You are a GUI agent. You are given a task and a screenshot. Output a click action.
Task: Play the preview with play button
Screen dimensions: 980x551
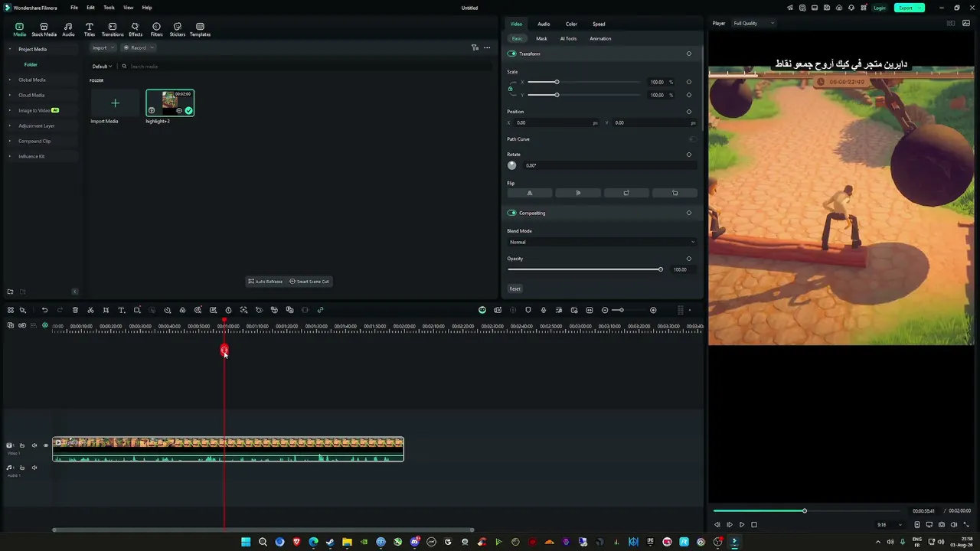click(741, 525)
